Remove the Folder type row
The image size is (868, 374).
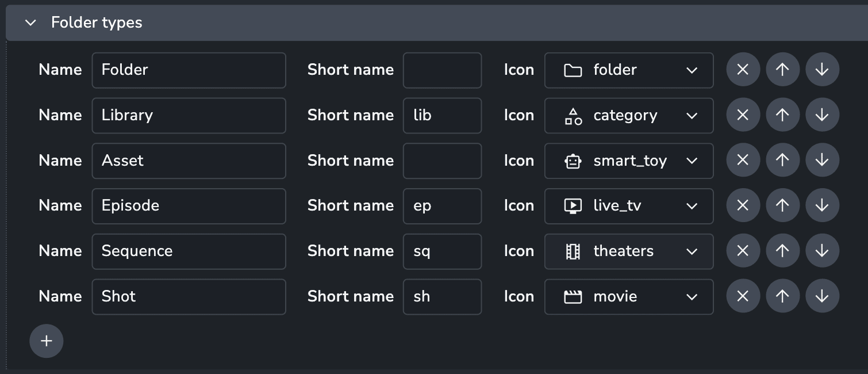point(743,70)
